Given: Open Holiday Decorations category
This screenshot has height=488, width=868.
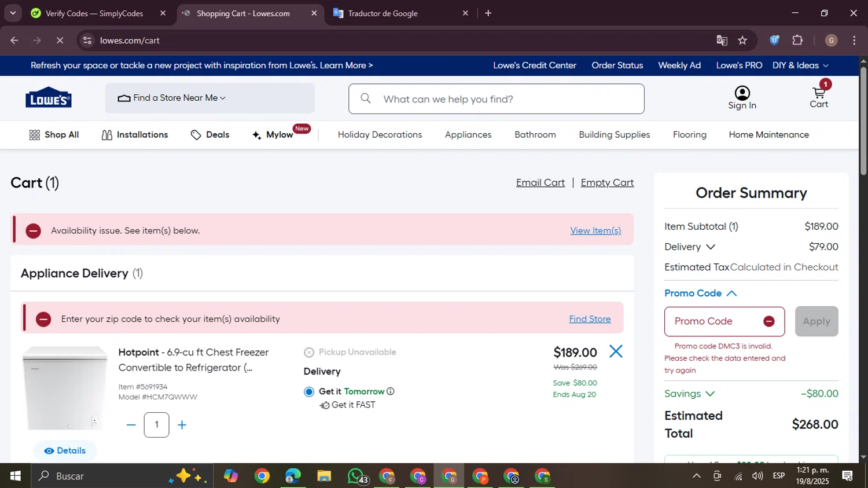Looking at the screenshot, I should click(380, 135).
